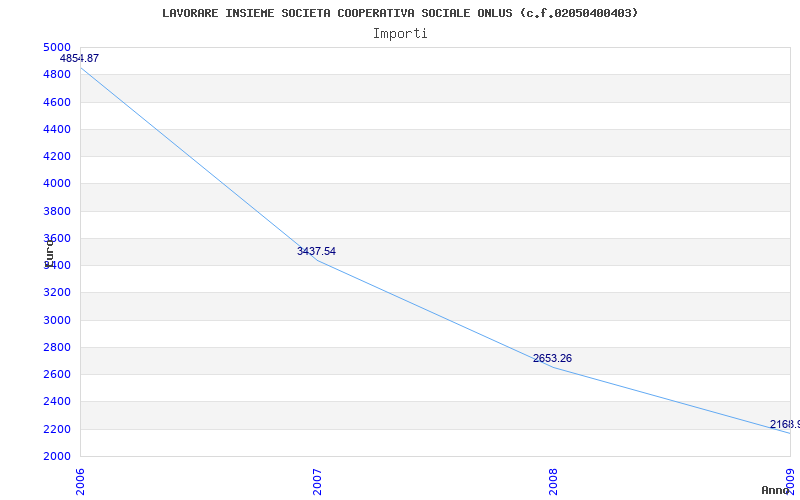Select the 2653.26 value label
Viewport: 800px width, 500px height.
552,358
